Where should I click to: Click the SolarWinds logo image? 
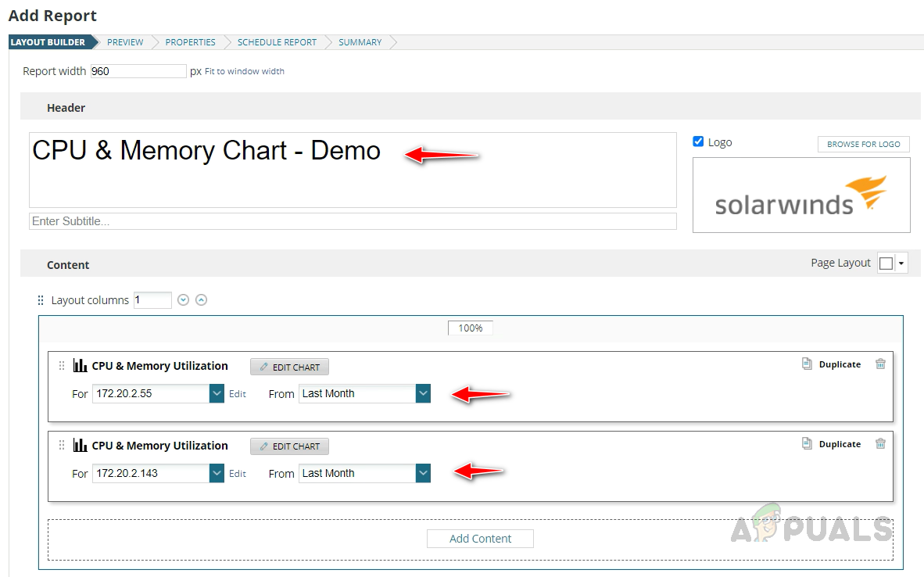800,195
